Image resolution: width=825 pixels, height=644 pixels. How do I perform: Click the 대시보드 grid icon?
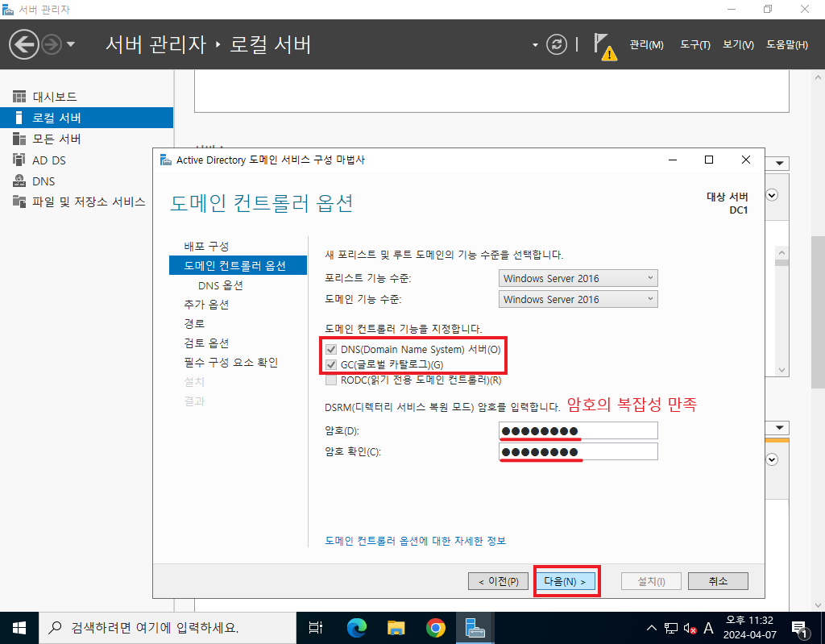click(19, 97)
